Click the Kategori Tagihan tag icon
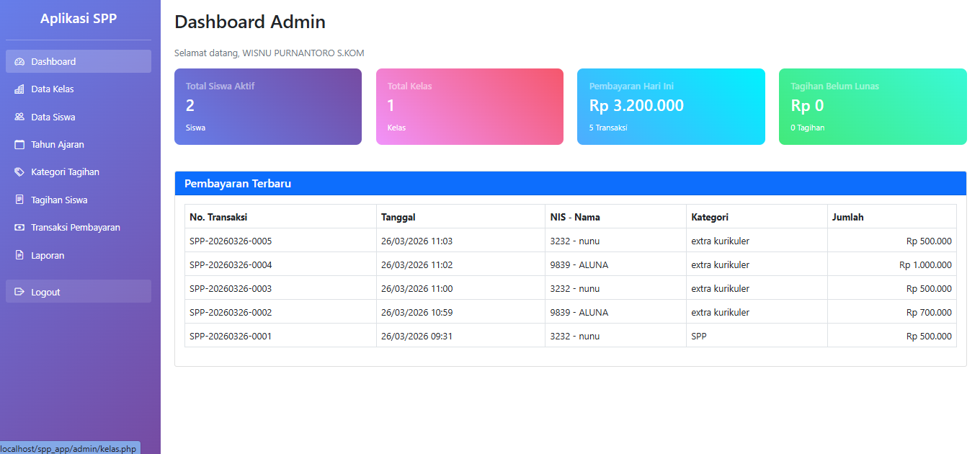Viewport: 980px width, 454px height. 19,172
